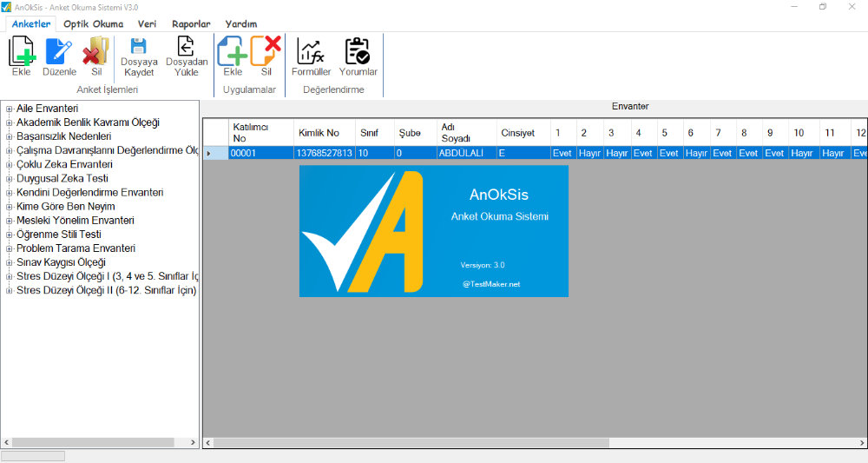The width and height of the screenshot is (868, 463).
Task: Select Mesleki Yönelim Envanteri in the tree
Action: (75, 221)
